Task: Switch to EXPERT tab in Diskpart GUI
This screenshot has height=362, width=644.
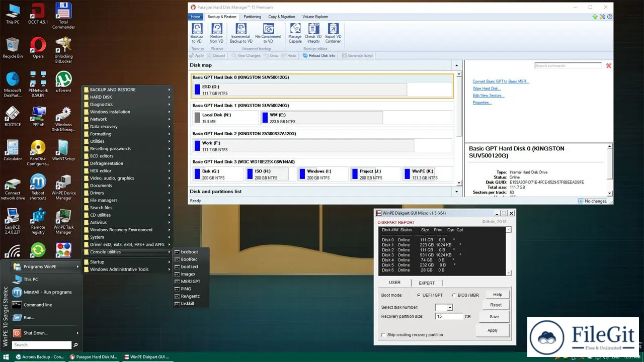Action: [x=427, y=283]
